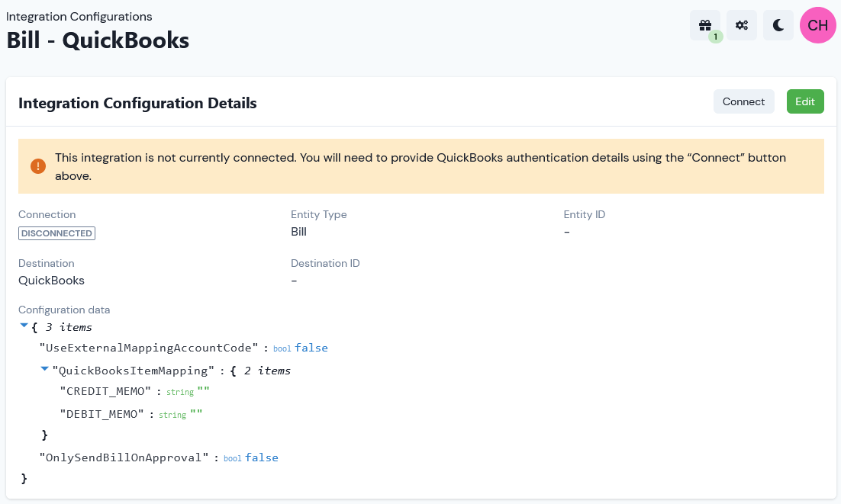Viewport: 841px width, 504px height.
Task: Click the orange warning exclamation icon
Action: pyautogui.click(x=38, y=166)
